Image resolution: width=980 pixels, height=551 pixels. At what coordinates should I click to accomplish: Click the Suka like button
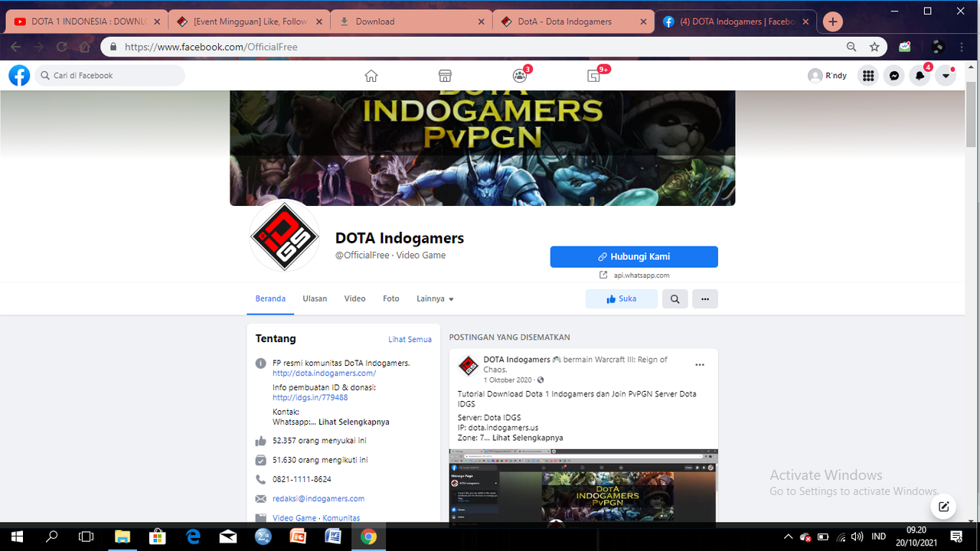[x=621, y=299]
